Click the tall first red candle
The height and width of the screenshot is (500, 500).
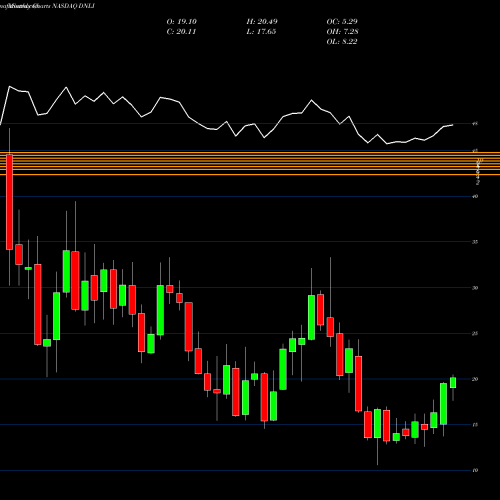[x=9, y=202]
